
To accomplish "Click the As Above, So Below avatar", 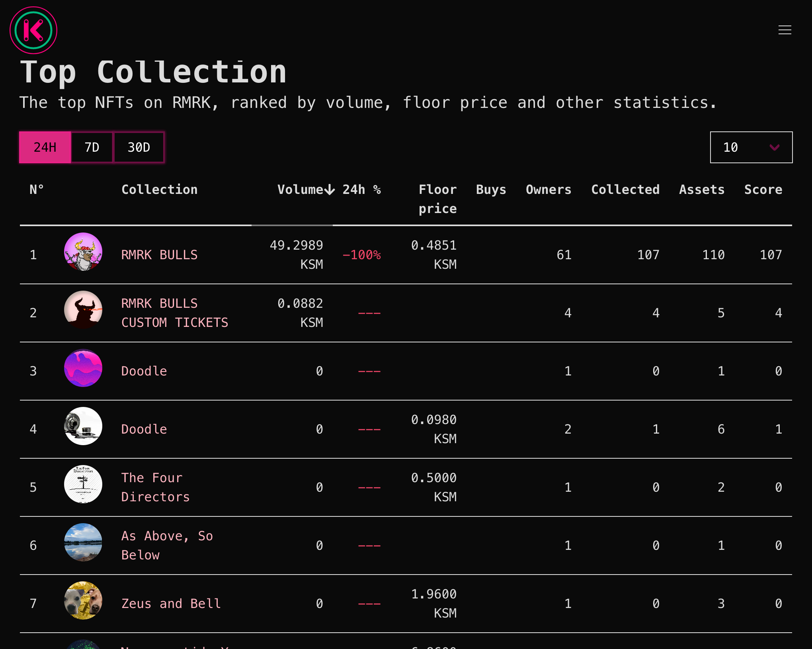I will coord(83,542).
